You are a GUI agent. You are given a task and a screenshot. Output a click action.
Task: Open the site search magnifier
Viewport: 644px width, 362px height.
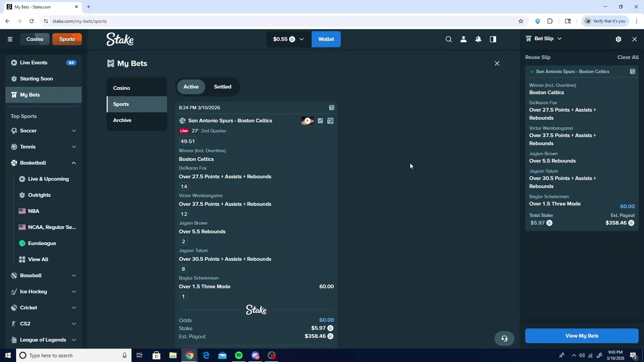click(449, 39)
